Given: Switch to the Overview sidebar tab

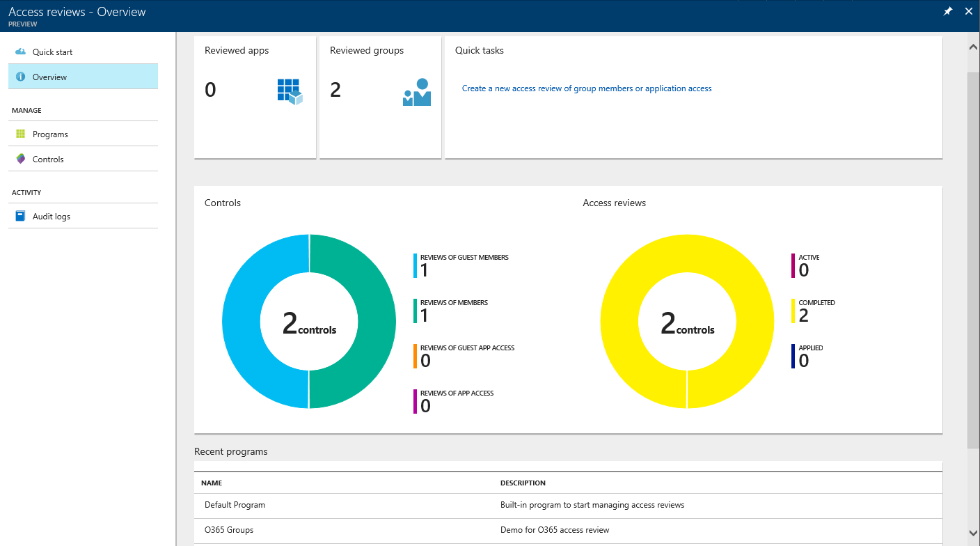Looking at the screenshot, I should (51, 77).
